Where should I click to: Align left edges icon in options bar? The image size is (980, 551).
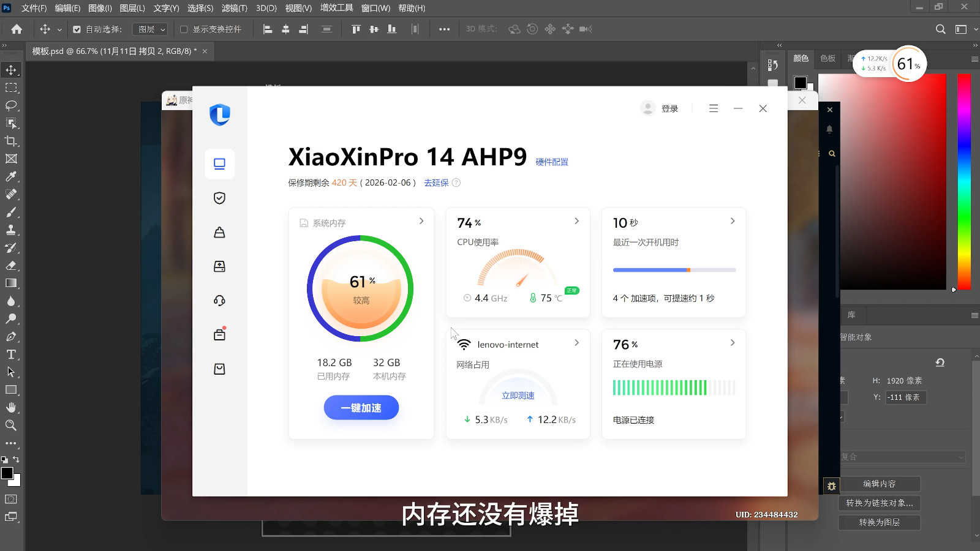pos(268,29)
